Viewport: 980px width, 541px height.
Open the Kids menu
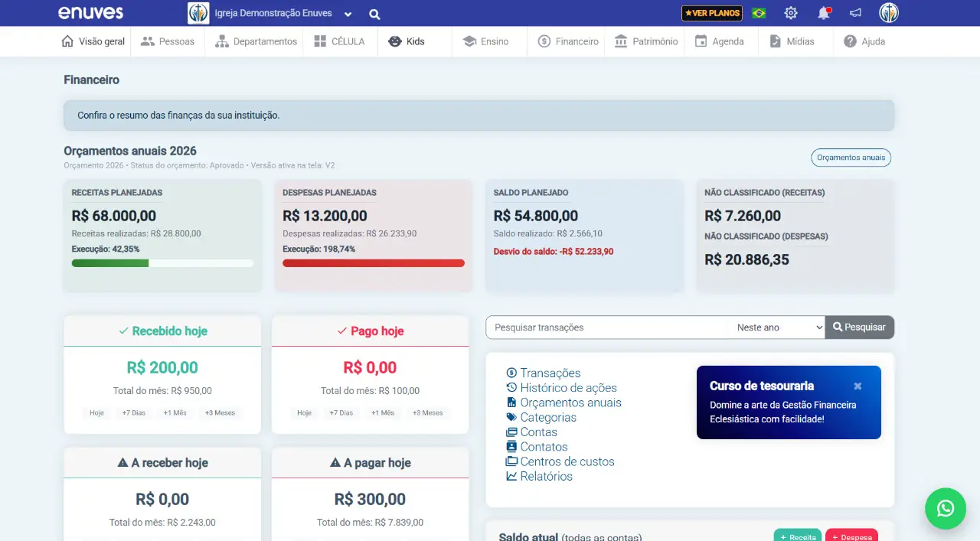click(x=407, y=41)
